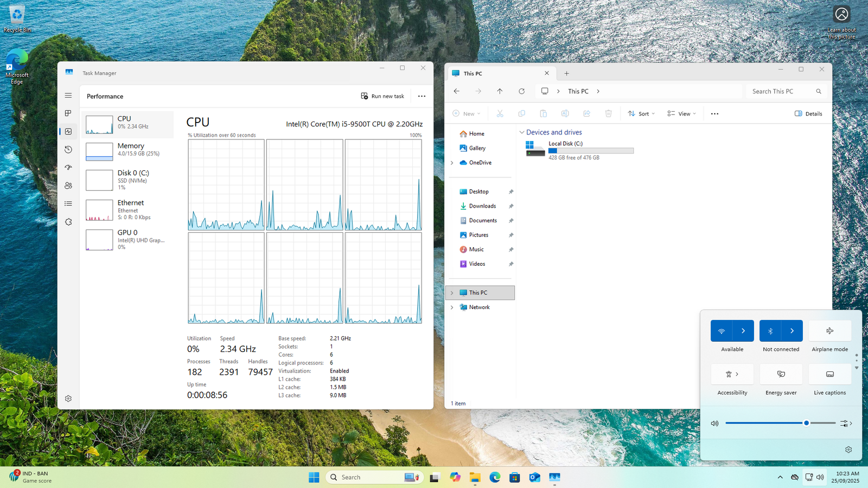Open the Users page icon

[68, 185]
